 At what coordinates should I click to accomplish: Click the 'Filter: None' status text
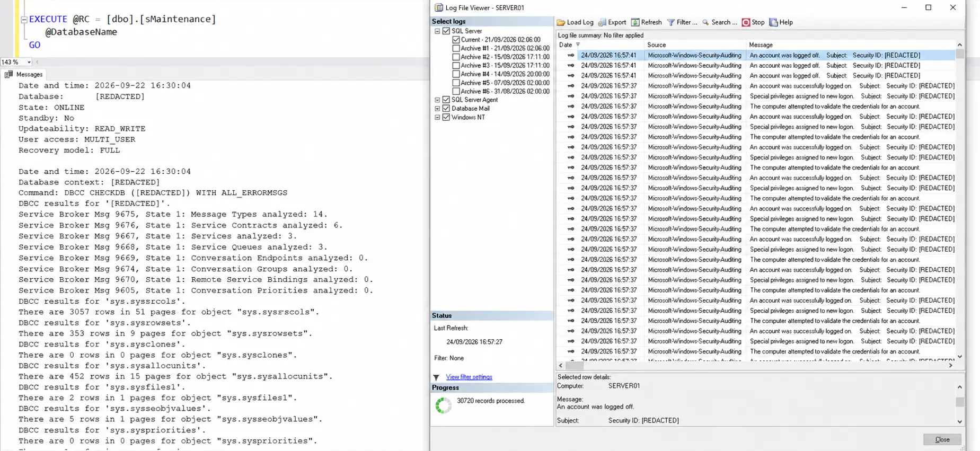point(449,358)
